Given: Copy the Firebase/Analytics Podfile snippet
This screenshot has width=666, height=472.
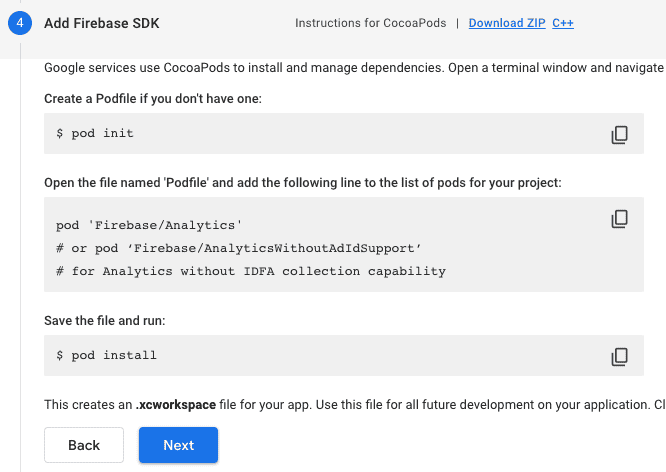Looking at the screenshot, I should pyautogui.click(x=619, y=218).
